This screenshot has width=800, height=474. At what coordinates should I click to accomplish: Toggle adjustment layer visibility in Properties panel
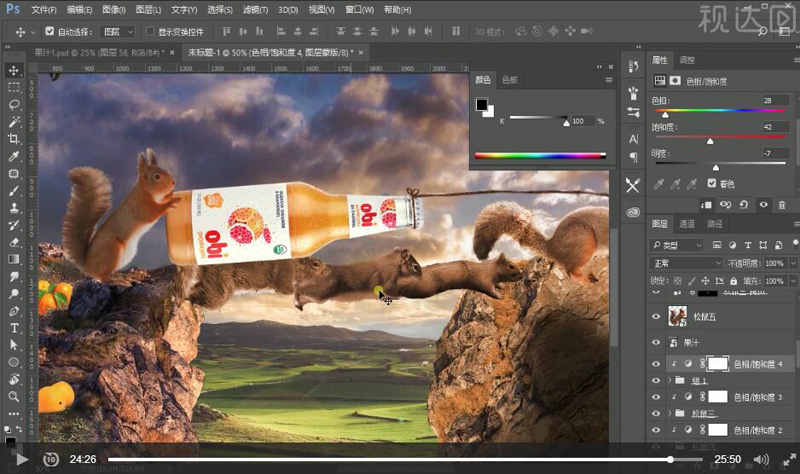[x=763, y=205]
